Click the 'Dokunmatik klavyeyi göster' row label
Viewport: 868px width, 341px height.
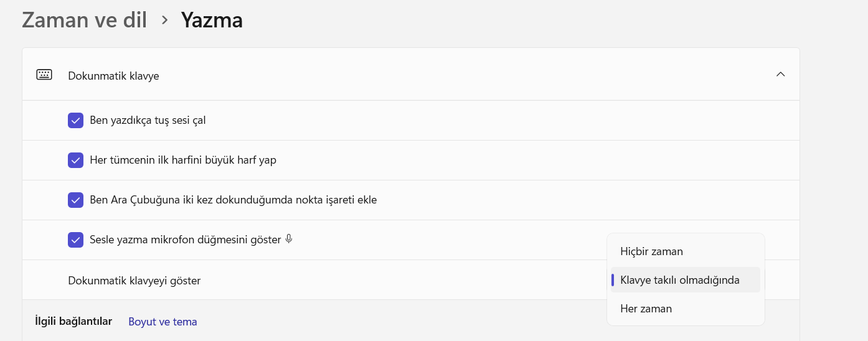coord(134,281)
